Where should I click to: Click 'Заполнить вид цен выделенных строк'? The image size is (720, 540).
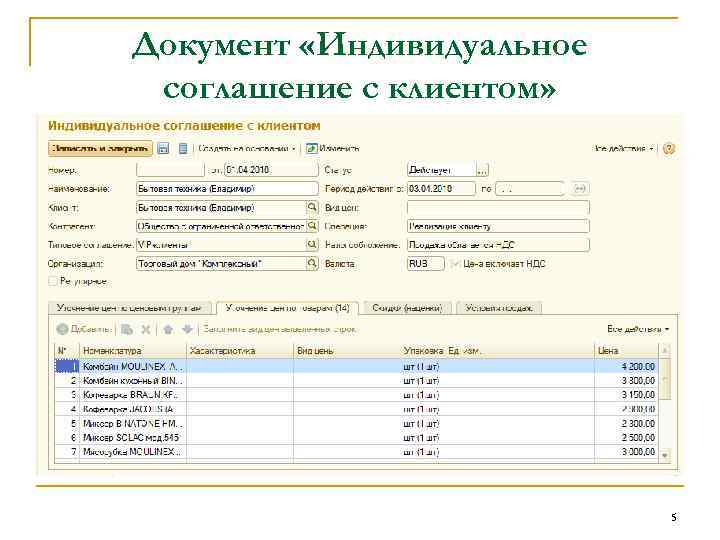[x=280, y=329]
